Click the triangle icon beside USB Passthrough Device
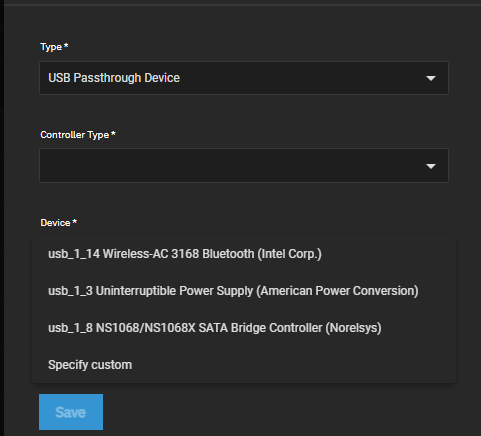481x436 pixels. (431, 78)
